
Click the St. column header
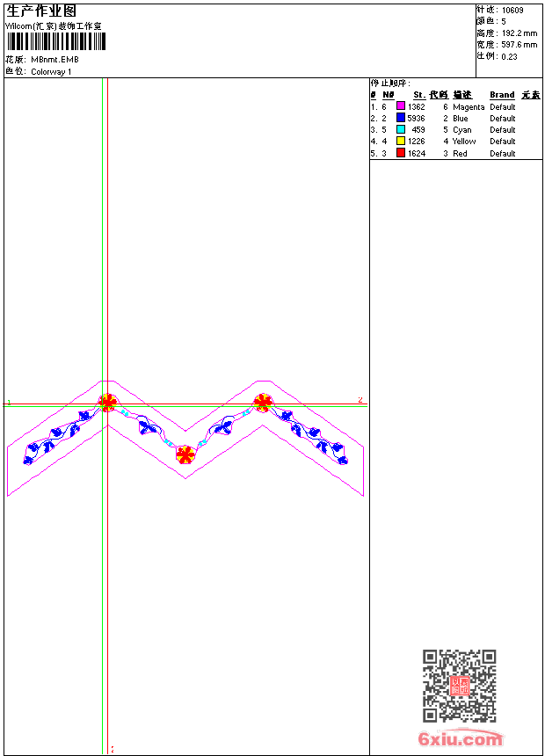pyautogui.click(x=419, y=95)
